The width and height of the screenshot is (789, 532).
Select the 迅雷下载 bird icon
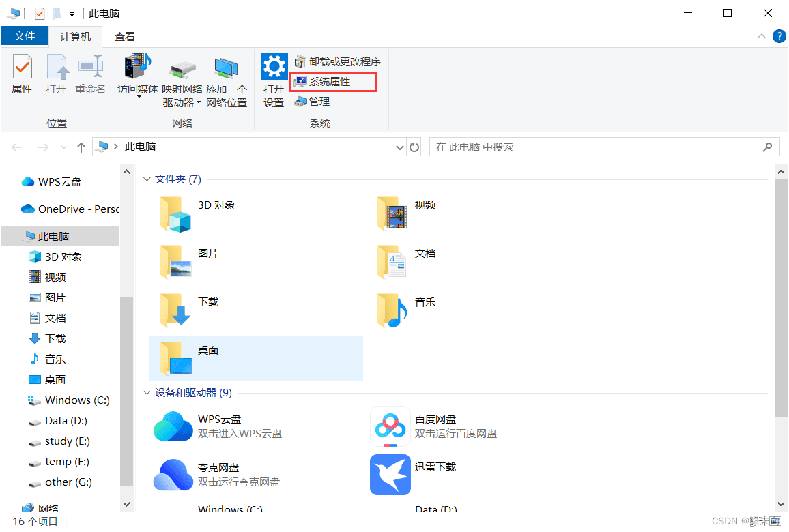(x=390, y=475)
